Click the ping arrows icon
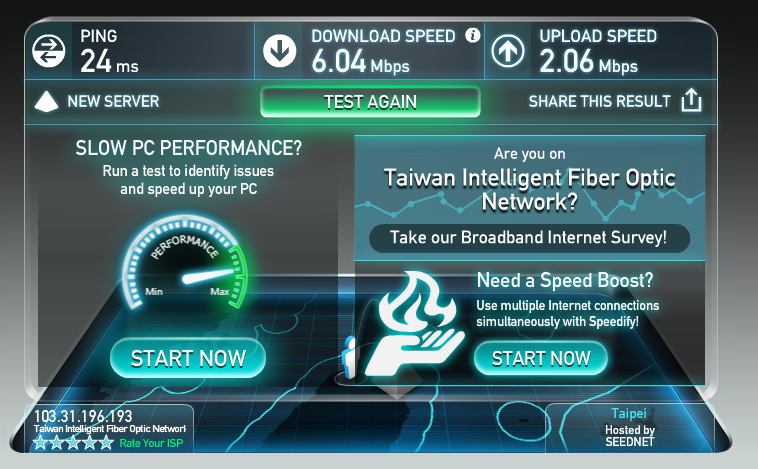 [49, 51]
